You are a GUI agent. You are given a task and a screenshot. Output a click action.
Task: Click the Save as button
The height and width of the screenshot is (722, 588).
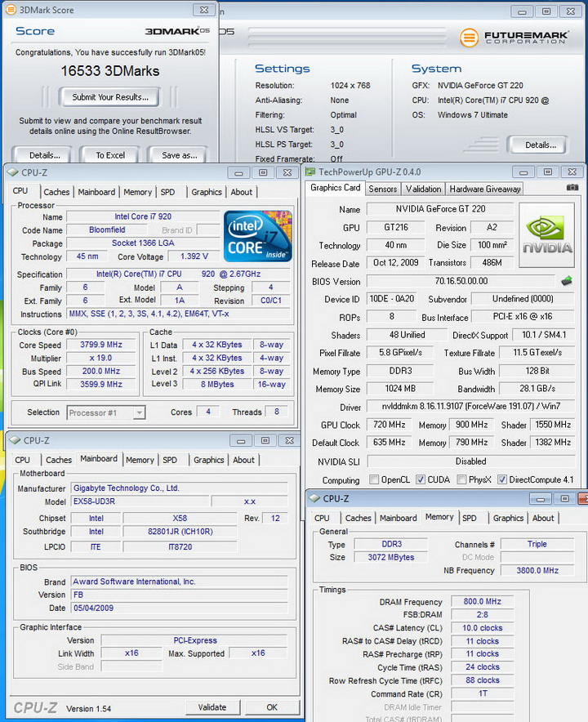pos(179,155)
